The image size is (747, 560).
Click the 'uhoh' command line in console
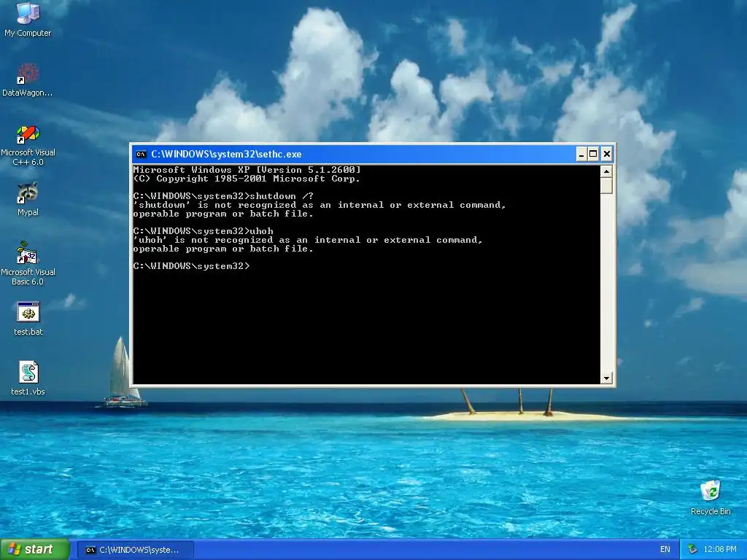[203, 231]
